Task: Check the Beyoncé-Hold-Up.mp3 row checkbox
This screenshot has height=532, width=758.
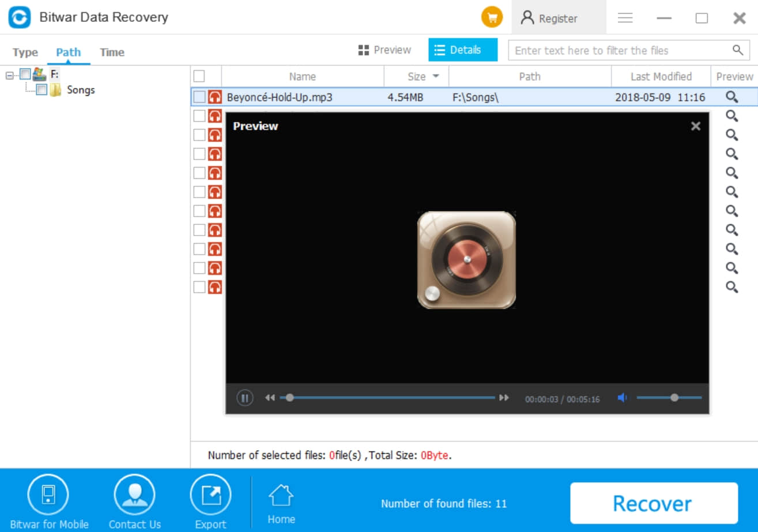Action: click(x=199, y=97)
